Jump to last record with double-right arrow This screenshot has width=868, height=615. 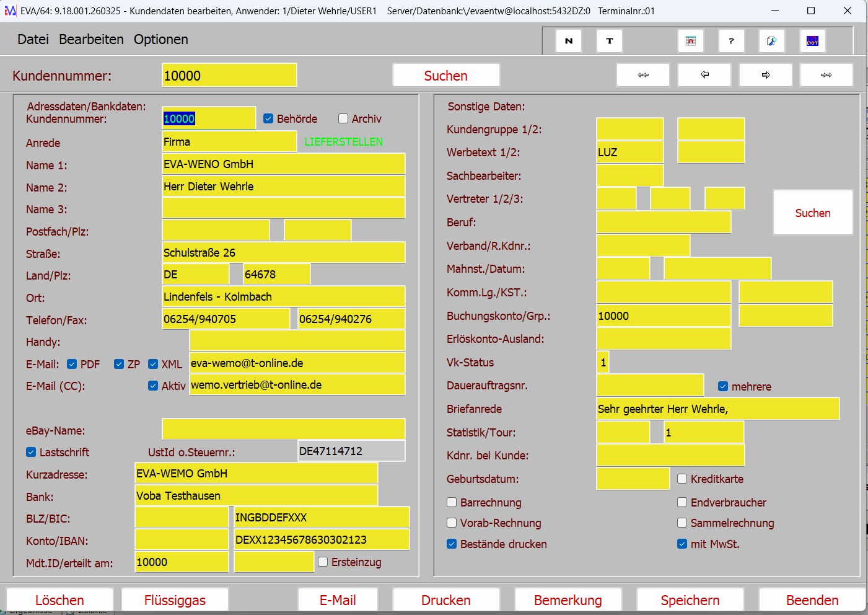[826, 75]
